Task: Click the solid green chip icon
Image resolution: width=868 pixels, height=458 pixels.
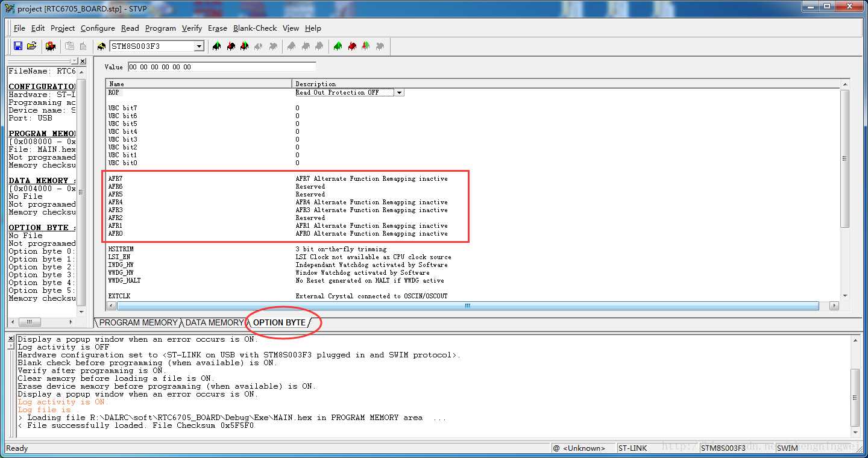Action: pyautogui.click(x=338, y=46)
